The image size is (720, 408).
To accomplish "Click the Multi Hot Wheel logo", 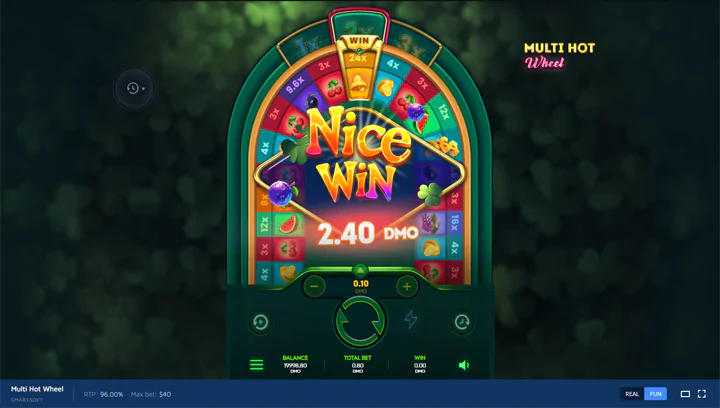I will tap(559, 55).
